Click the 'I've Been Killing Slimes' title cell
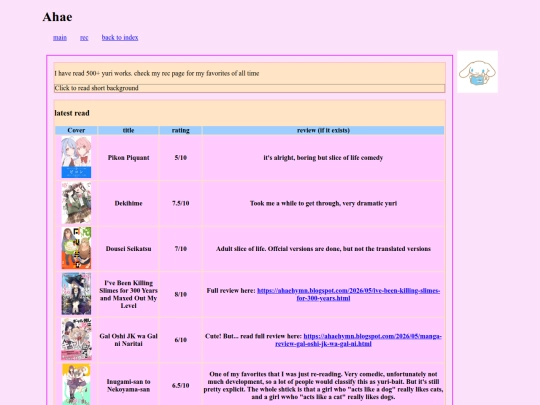 click(128, 294)
